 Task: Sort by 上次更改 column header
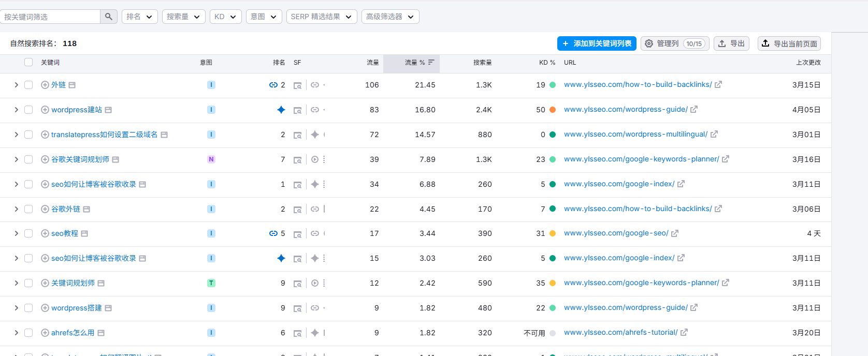(808, 63)
